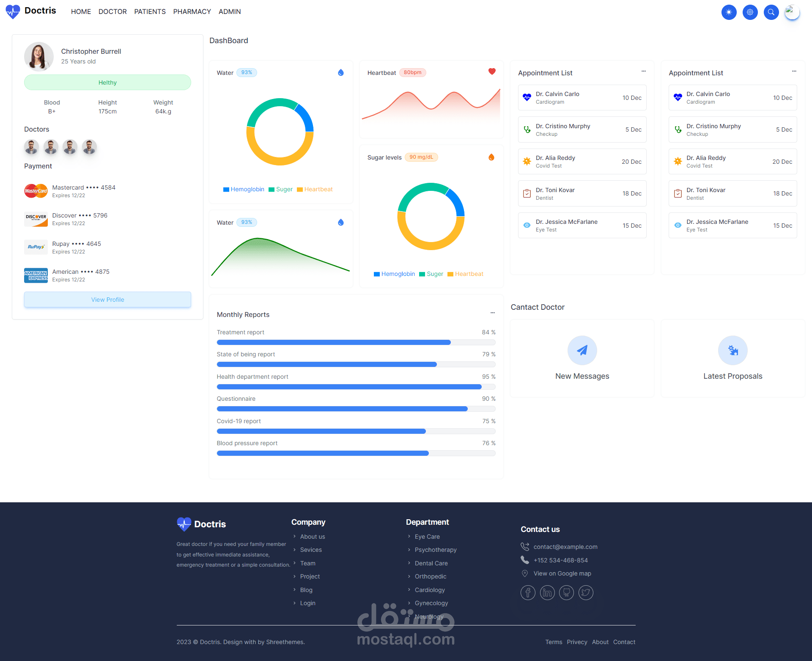Open user avatar menu in header

(x=792, y=12)
